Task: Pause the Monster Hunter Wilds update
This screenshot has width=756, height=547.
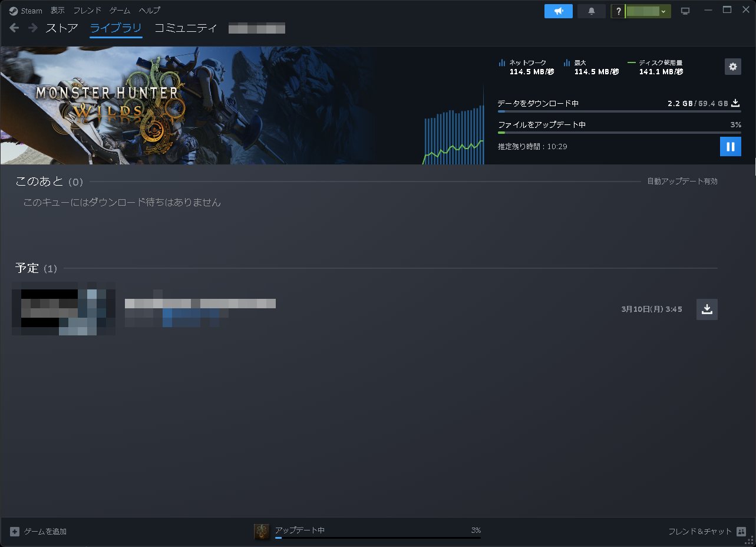Action: click(x=730, y=146)
